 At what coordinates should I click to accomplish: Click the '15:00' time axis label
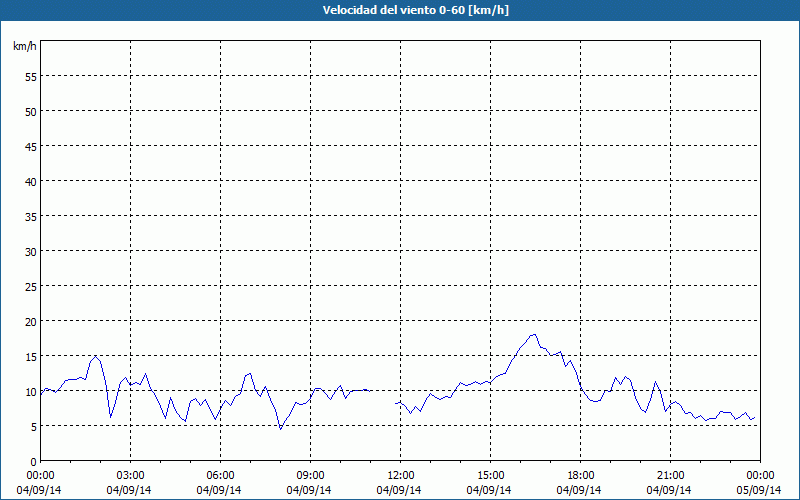[490, 476]
